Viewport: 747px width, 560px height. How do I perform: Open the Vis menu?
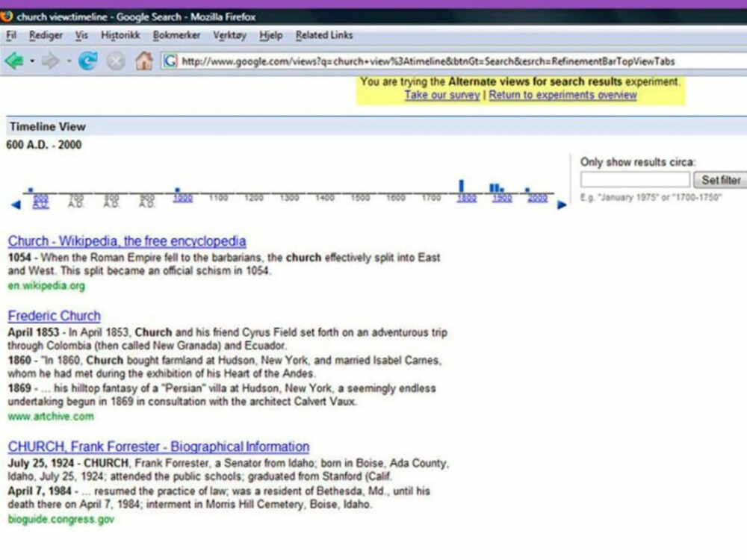[x=81, y=35]
